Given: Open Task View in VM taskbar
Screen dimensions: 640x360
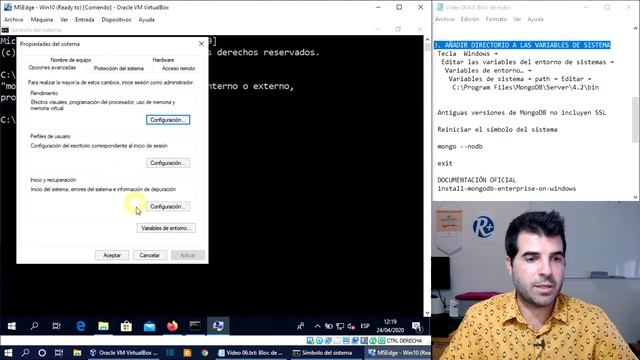Looking at the screenshot, I should tap(57, 326).
